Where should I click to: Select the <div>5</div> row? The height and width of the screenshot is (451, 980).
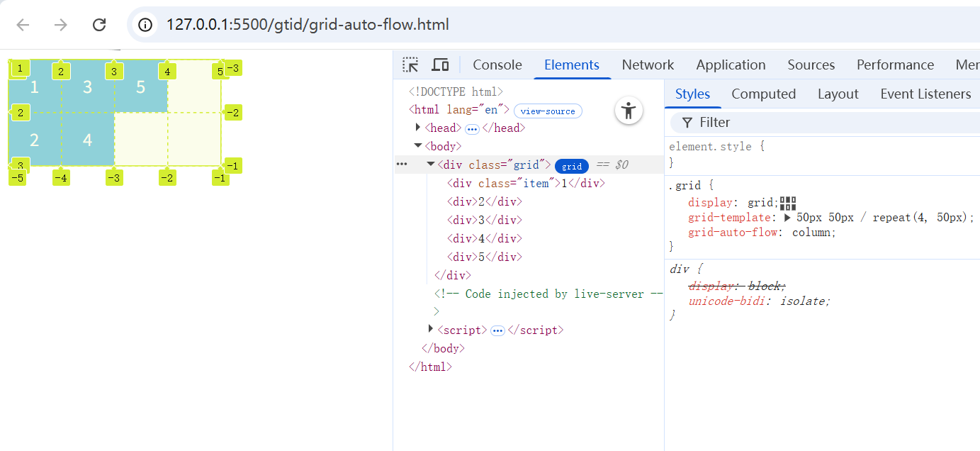click(484, 257)
